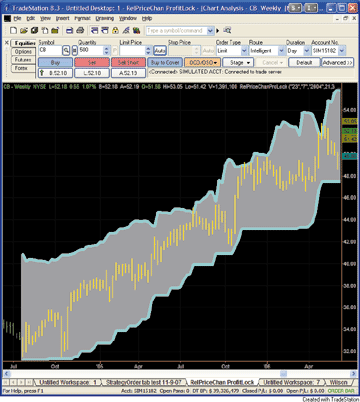Open the Drawing menu
Viewport: 360px width, 402px height.
coord(105,18)
